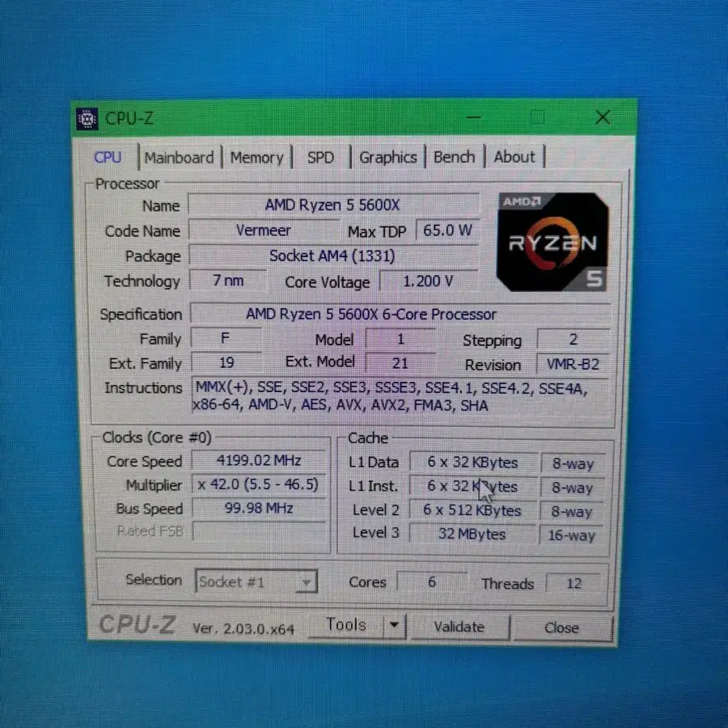Click the Validate button
The image size is (728, 728).
click(459, 627)
